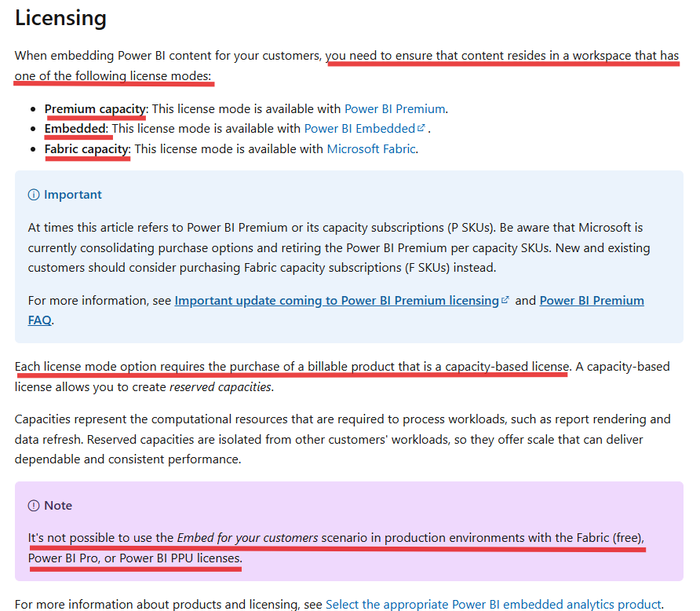The image size is (700, 611).
Task: Click the Licensing heading
Action: (60, 17)
